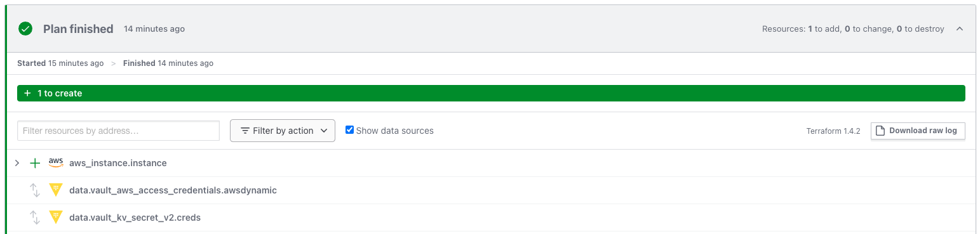The width and height of the screenshot is (980, 234).
Task: Click the filter lines icon in Filter by action
Action: (x=245, y=131)
